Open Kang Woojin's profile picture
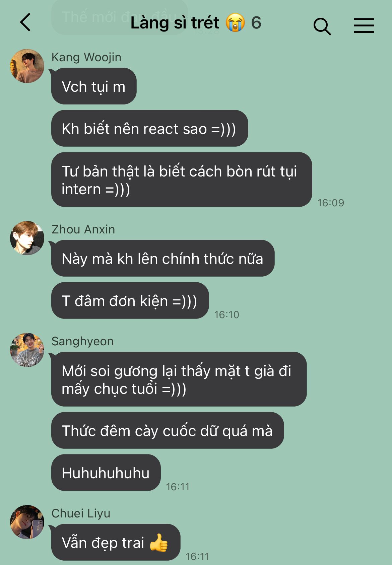This screenshot has height=565, width=392. coord(27,66)
